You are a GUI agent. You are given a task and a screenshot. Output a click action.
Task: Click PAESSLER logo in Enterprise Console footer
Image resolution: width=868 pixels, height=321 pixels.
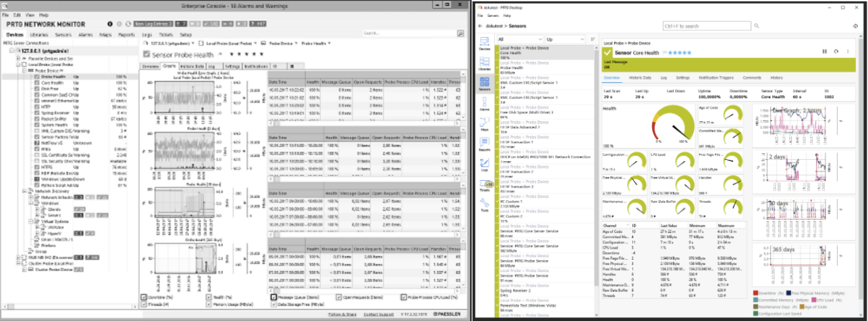point(446,314)
